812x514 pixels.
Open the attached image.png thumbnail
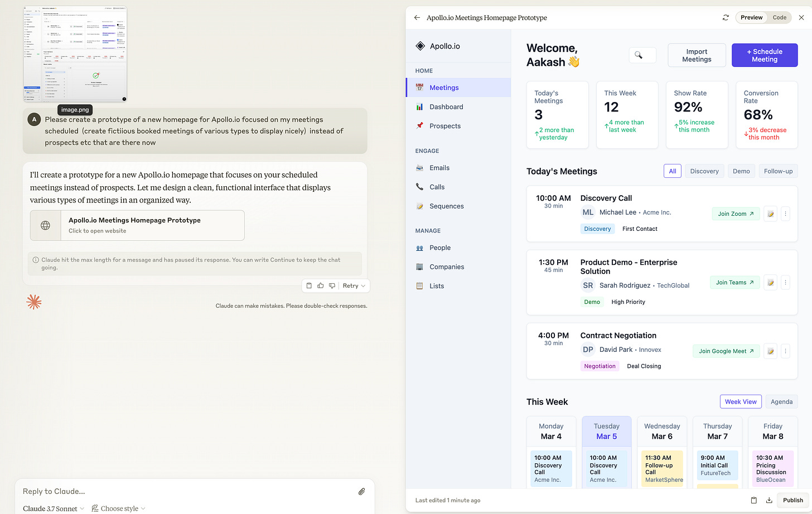75,54
